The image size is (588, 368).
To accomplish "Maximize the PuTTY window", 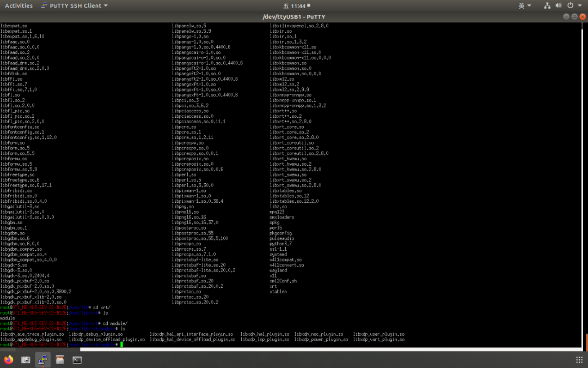I will [x=574, y=16].
